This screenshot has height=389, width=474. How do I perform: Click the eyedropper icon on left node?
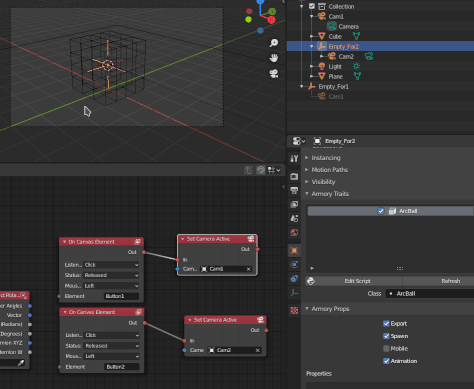(x=21, y=363)
